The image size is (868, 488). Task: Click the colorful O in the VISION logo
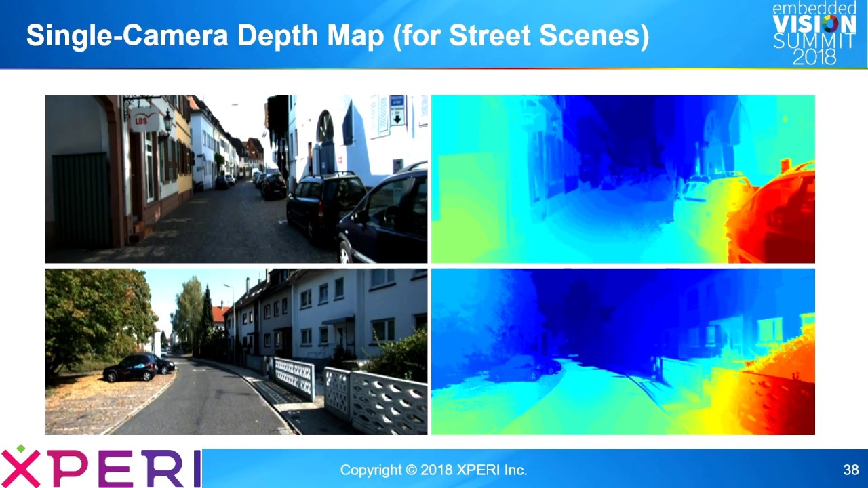831,24
